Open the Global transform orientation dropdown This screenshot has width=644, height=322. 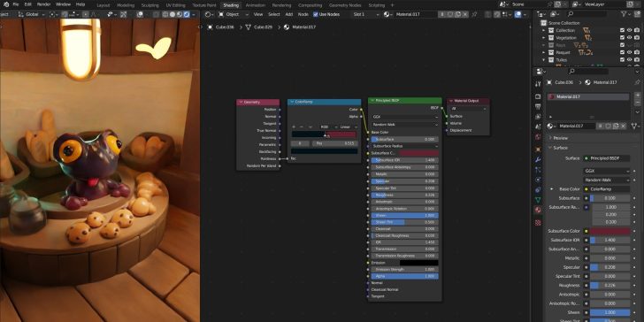pyautogui.click(x=33, y=14)
